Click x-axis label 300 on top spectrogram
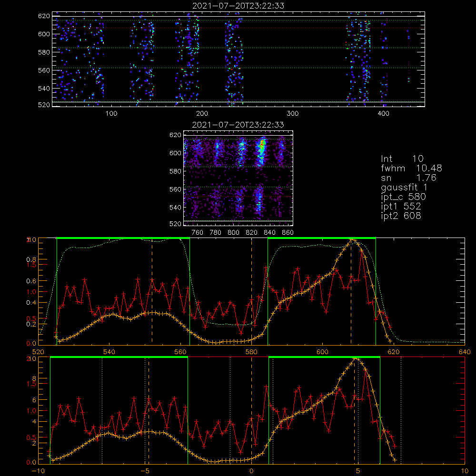 (x=293, y=114)
